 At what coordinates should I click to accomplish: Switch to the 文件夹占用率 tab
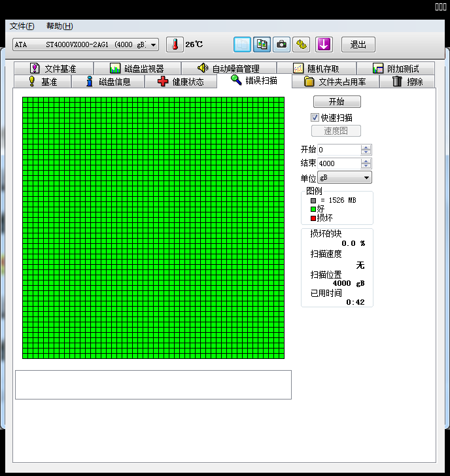click(x=336, y=81)
